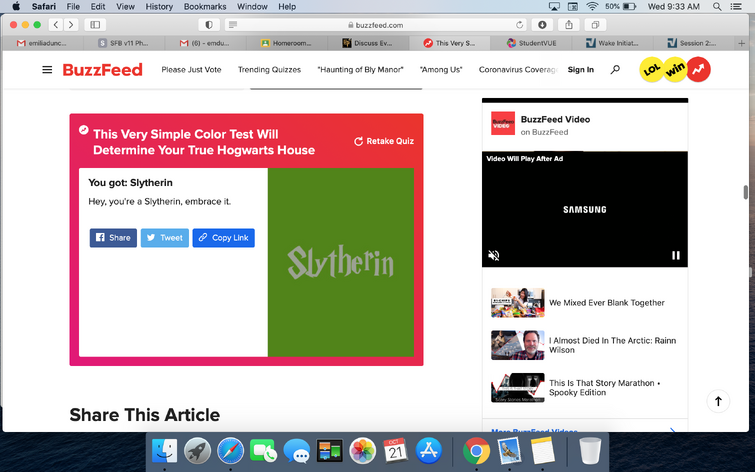Click Sign In link
Viewport: 755px width, 472px height.
tap(580, 70)
